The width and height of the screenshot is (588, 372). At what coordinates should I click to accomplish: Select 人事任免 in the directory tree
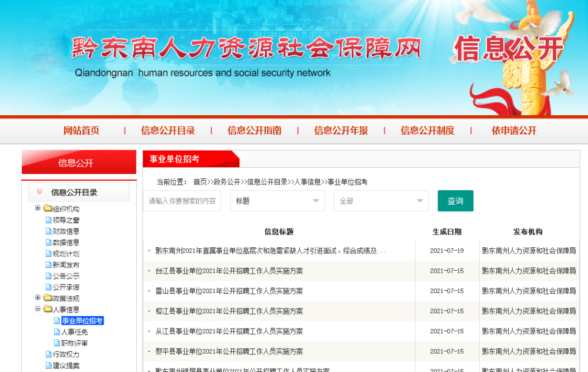(74, 332)
